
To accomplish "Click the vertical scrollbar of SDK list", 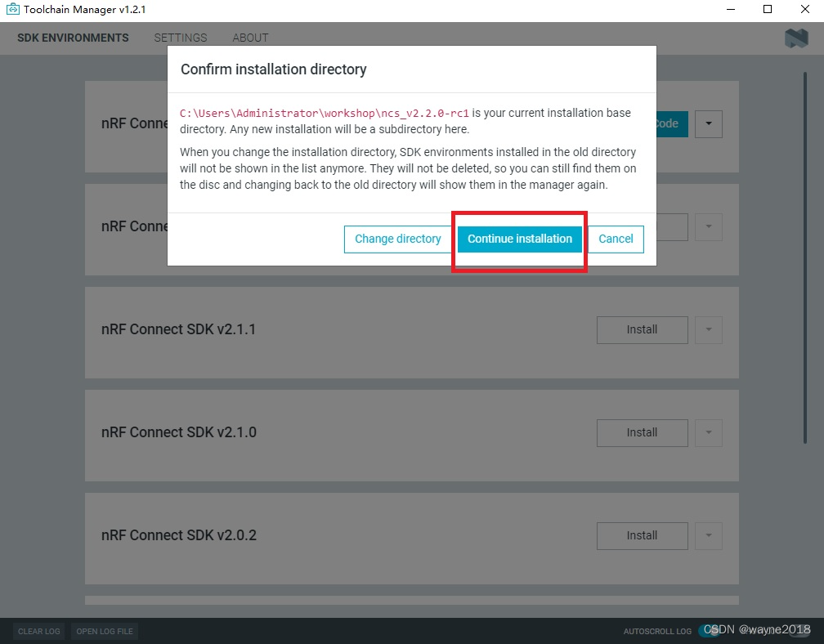I will [804, 257].
